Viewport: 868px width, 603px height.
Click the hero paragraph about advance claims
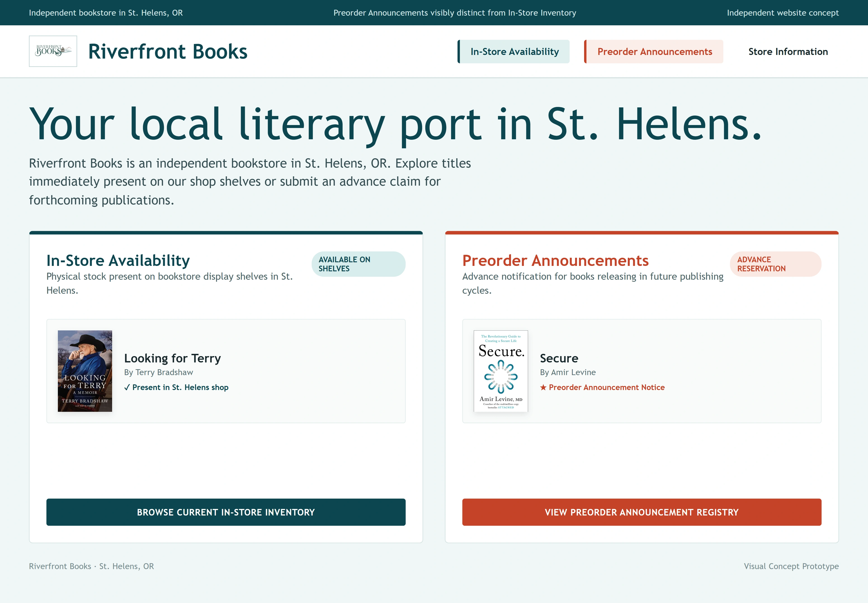pyautogui.click(x=250, y=181)
